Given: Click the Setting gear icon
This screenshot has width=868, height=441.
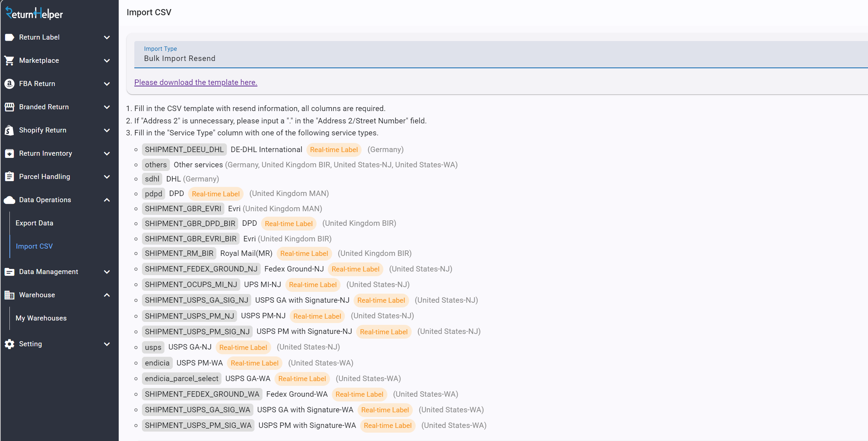Looking at the screenshot, I should [9, 344].
